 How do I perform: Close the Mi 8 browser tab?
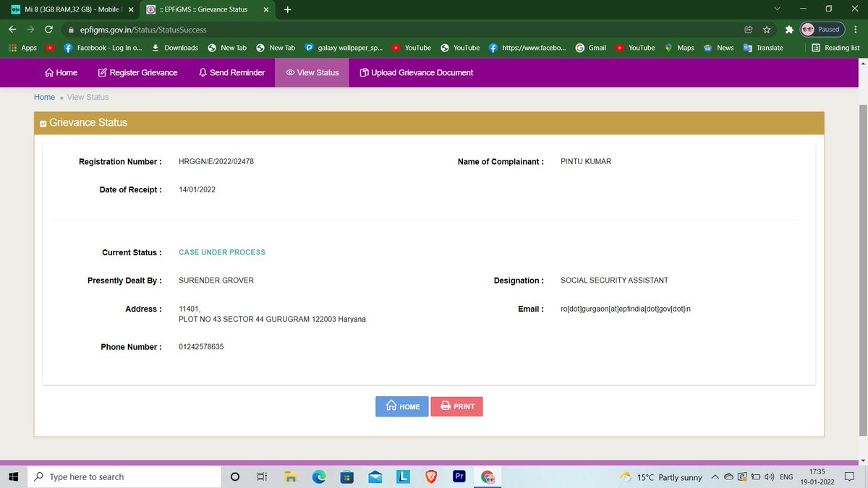click(130, 9)
